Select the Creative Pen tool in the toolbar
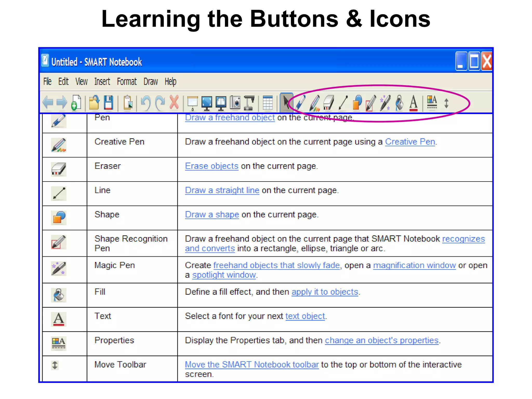This screenshot has width=532, height=399. (315, 103)
